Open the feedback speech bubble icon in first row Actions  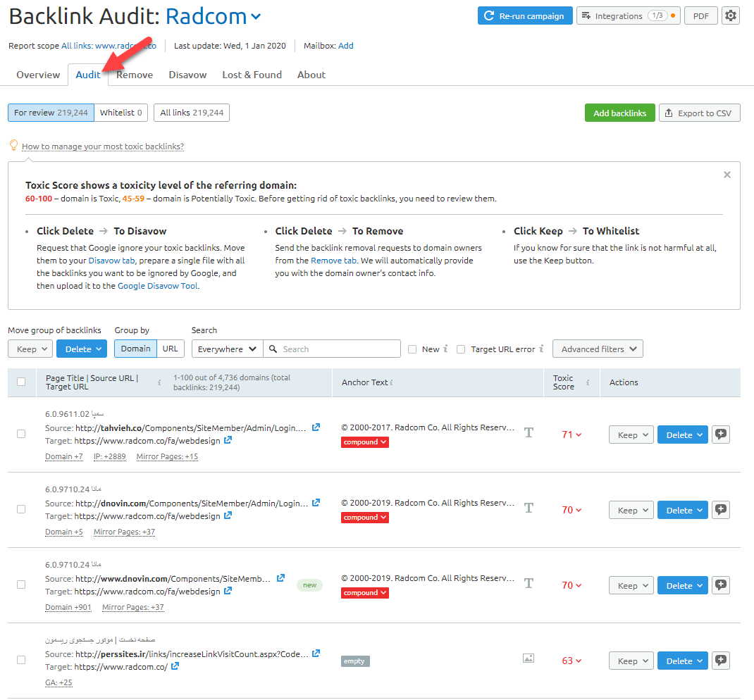pyautogui.click(x=720, y=435)
